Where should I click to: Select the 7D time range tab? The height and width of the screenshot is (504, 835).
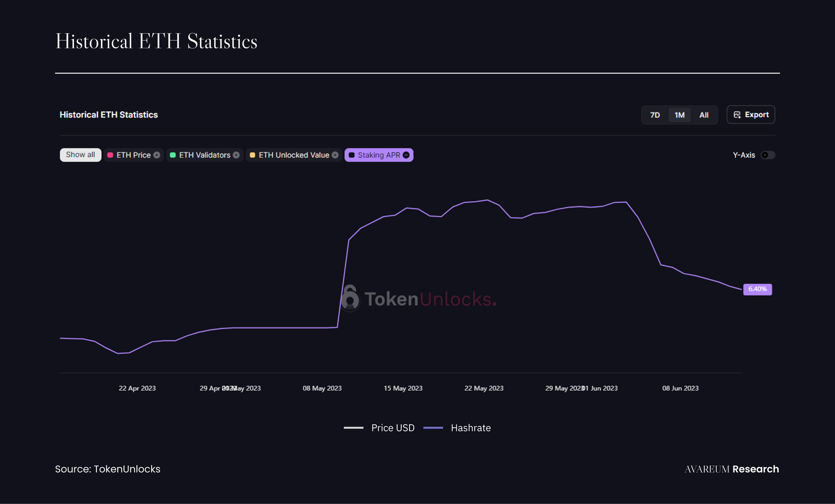(x=655, y=115)
